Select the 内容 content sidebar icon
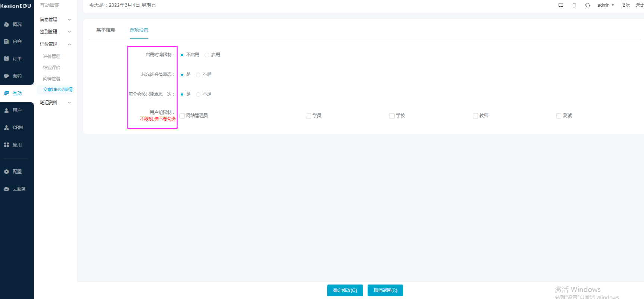 point(7,41)
